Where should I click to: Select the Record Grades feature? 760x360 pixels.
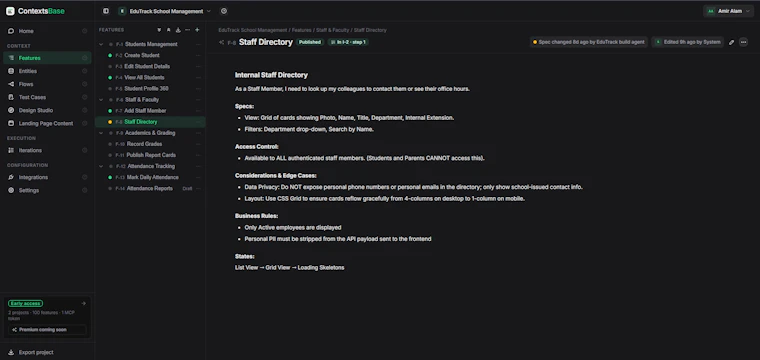pos(144,144)
